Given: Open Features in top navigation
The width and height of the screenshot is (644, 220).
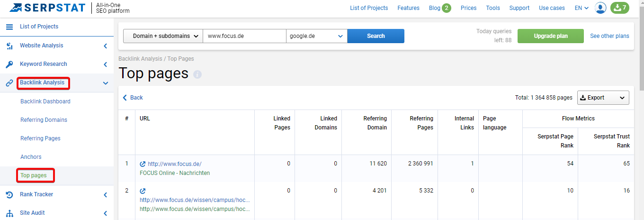Looking at the screenshot, I should [x=408, y=8].
